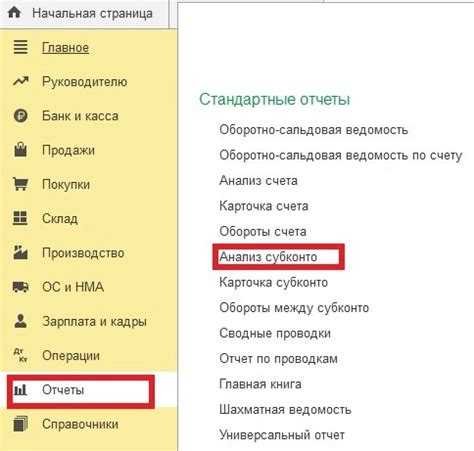Click the Продажи shopping bag icon
Image resolution: width=474 pixels, height=451 pixels.
tap(21, 149)
